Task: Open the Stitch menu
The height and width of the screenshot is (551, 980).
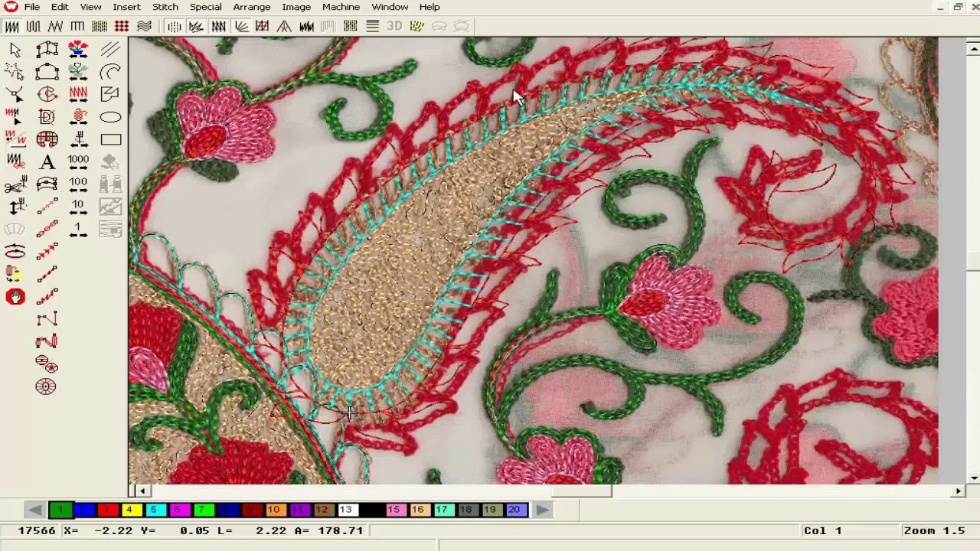Action: (x=165, y=7)
